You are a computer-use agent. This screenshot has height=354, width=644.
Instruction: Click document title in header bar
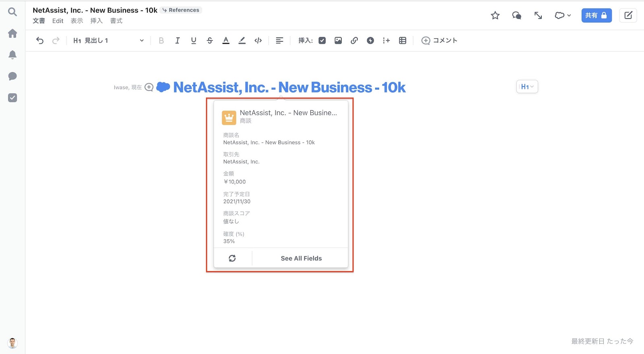tap(95, 10)
